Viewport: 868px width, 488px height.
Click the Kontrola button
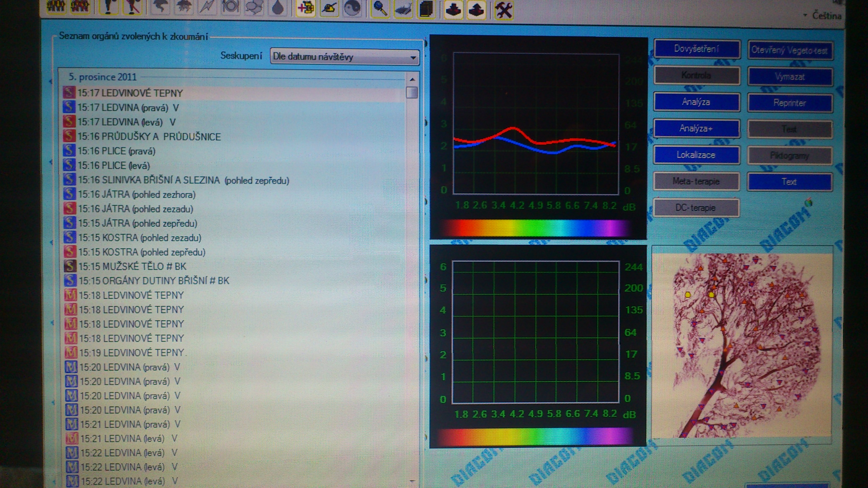696,75
